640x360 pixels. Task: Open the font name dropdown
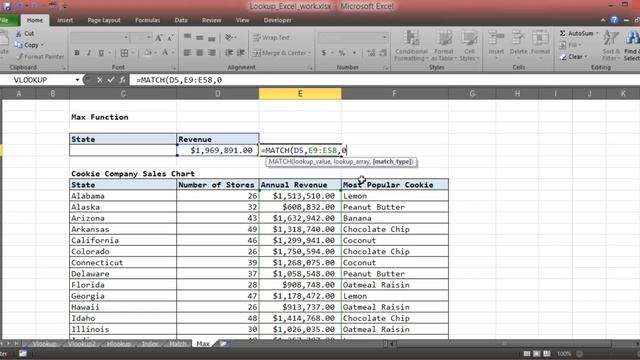pos(126,38)
